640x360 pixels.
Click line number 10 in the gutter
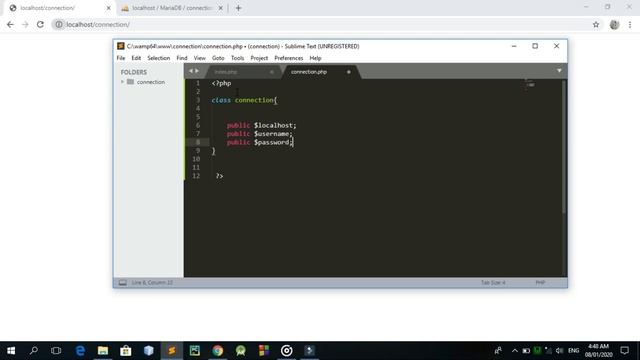[196, 159]
